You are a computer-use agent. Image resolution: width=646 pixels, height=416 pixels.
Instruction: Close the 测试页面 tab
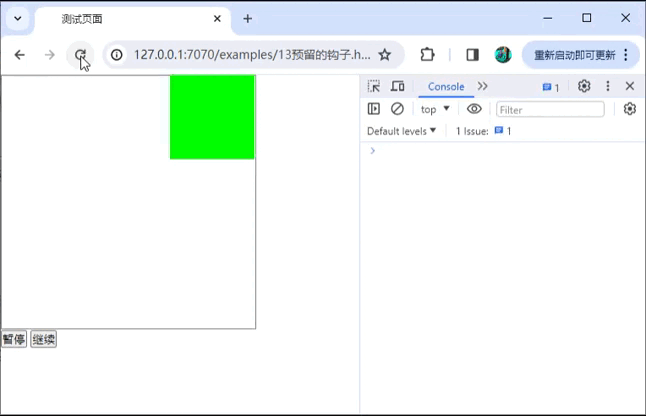(217, 19)
